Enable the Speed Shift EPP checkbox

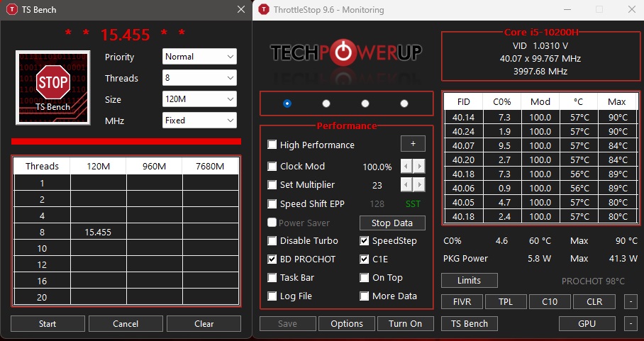coord(272,204)
